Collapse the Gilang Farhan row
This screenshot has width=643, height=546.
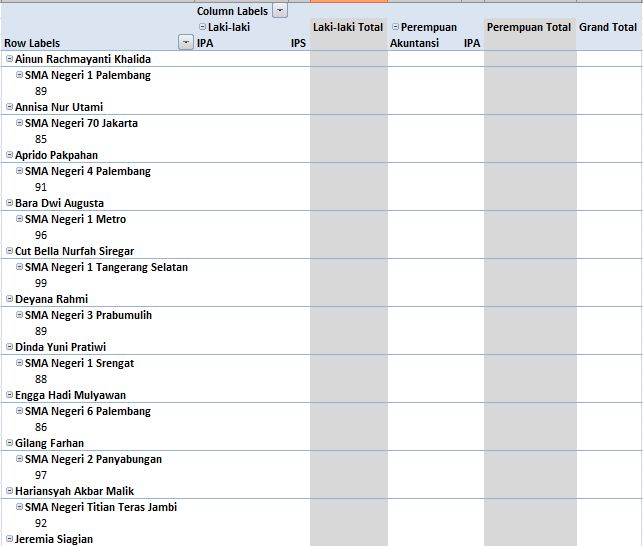point(9,443)
